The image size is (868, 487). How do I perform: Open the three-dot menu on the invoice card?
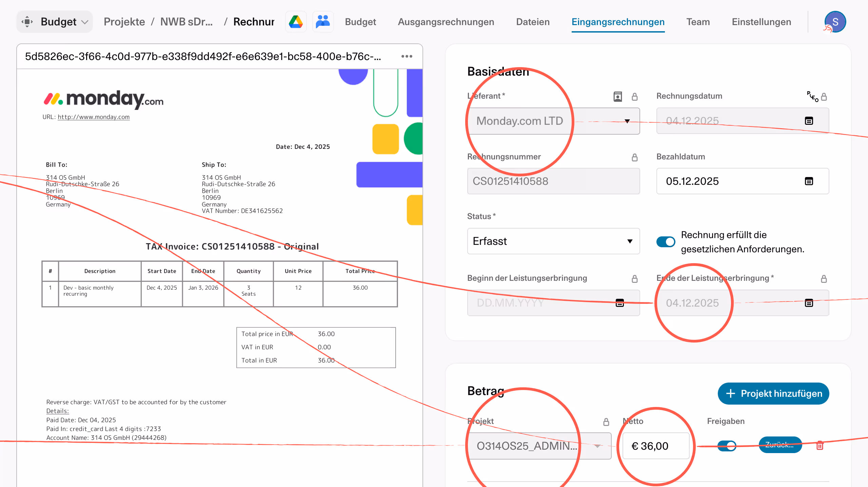click(407, 56)
